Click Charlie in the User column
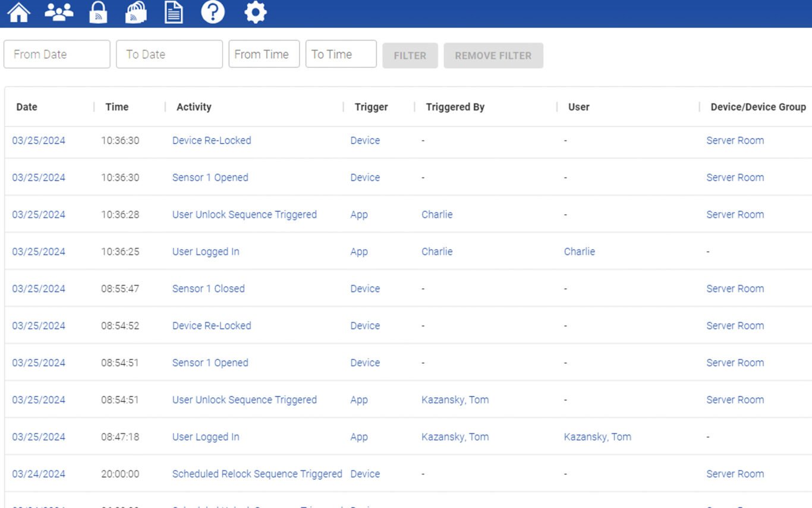 pos(580,252)
